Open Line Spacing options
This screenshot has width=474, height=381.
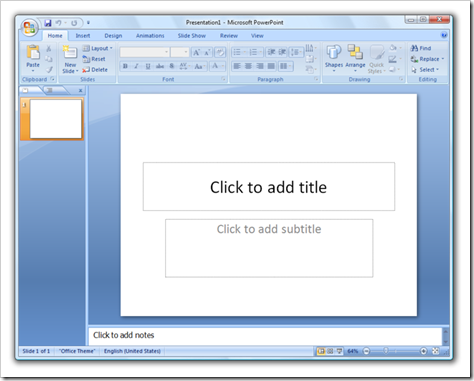[x=296, y=52]
